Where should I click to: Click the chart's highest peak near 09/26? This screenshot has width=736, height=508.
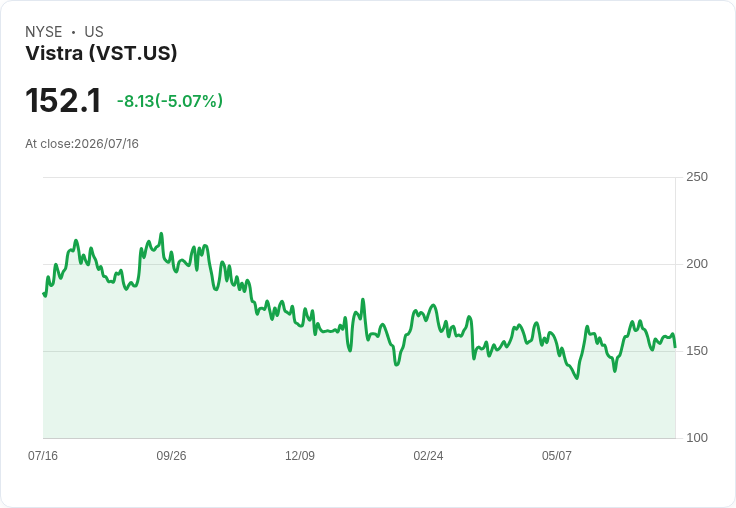[161, 233]
